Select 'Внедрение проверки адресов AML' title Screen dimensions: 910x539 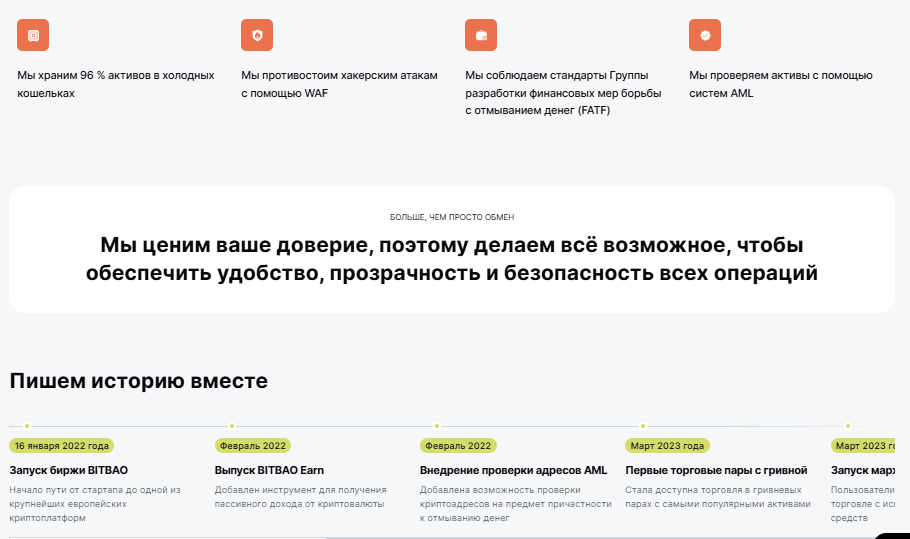tap(513, 470)
